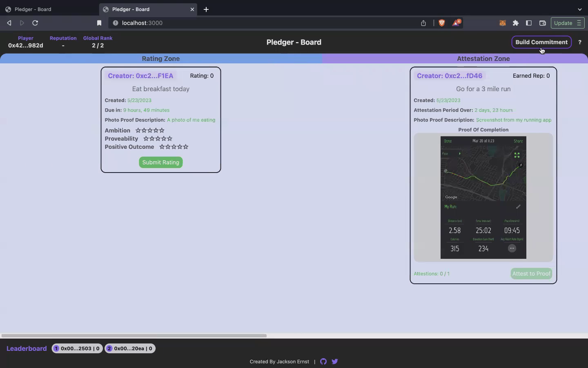
Task: Click the Proof Of Completion heading
Action: [483, 130]
